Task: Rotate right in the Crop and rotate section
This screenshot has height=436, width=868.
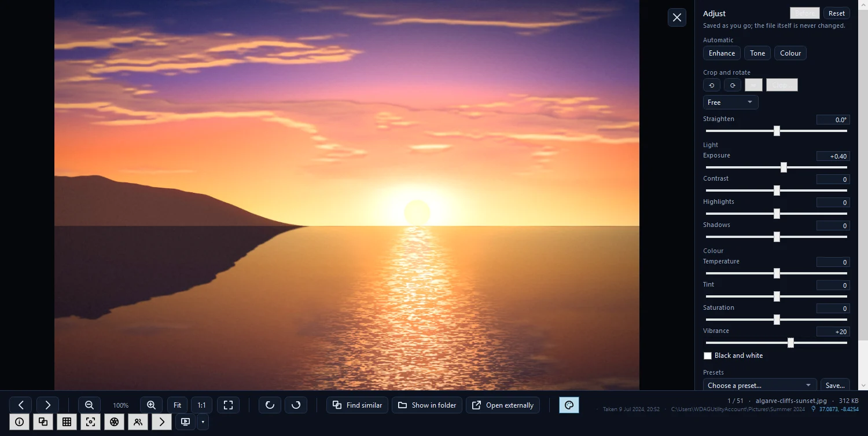Action: click(733, 85)
